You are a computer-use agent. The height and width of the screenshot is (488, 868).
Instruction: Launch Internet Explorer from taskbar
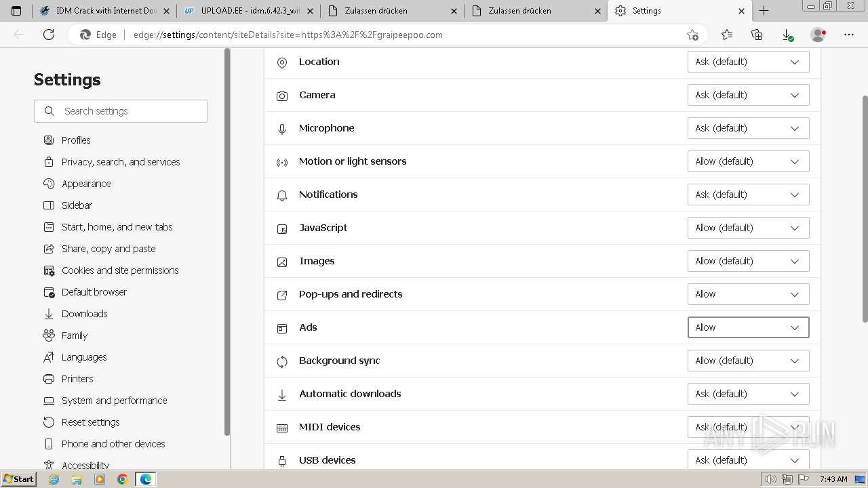[x=54, y=479]
